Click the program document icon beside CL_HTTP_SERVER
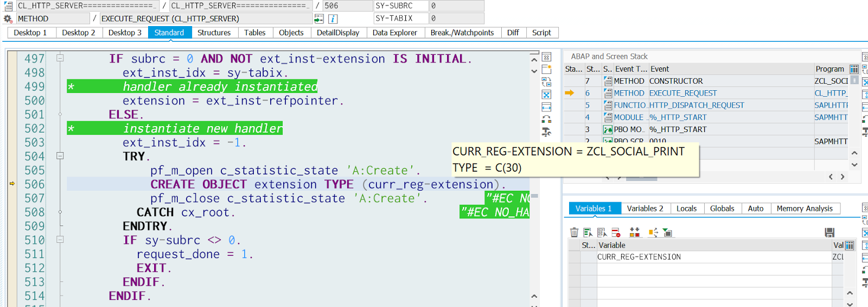Image resolution: width=868 pixels, height=307 pixels. pyautogui.click(x=8, y=6)
